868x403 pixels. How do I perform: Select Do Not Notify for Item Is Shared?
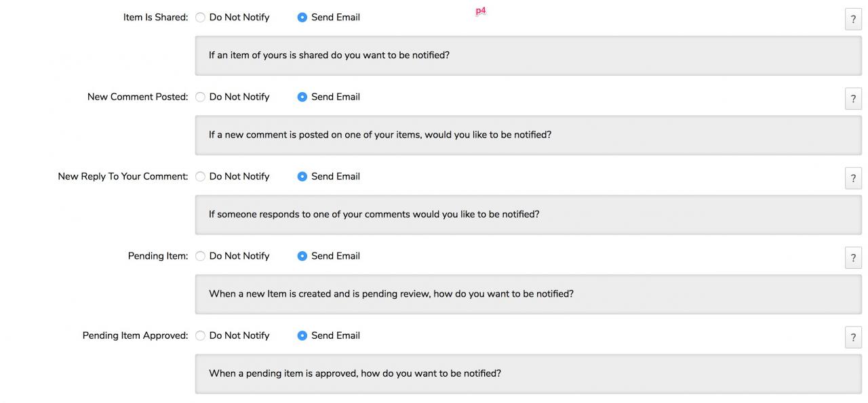pyautogui.click(x=200, y=18)
